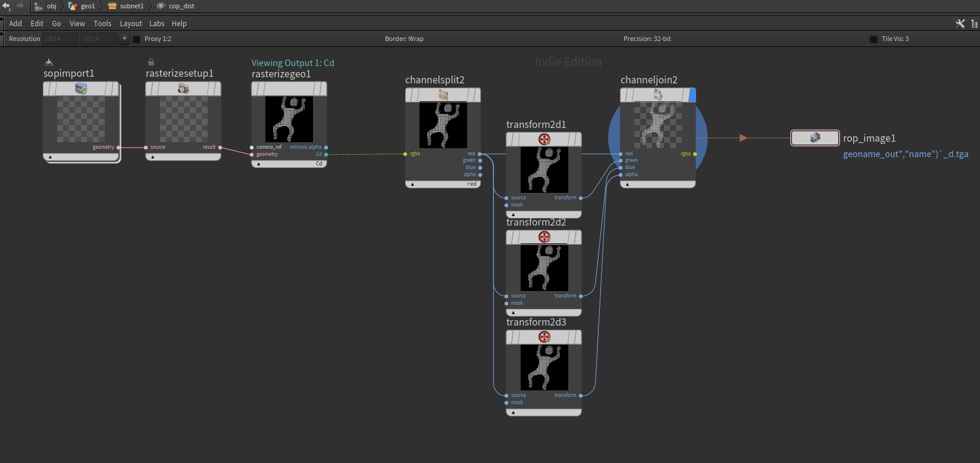
Task: Toggle the right-side flag on transform2d3
Action: (x=577, y=337)
